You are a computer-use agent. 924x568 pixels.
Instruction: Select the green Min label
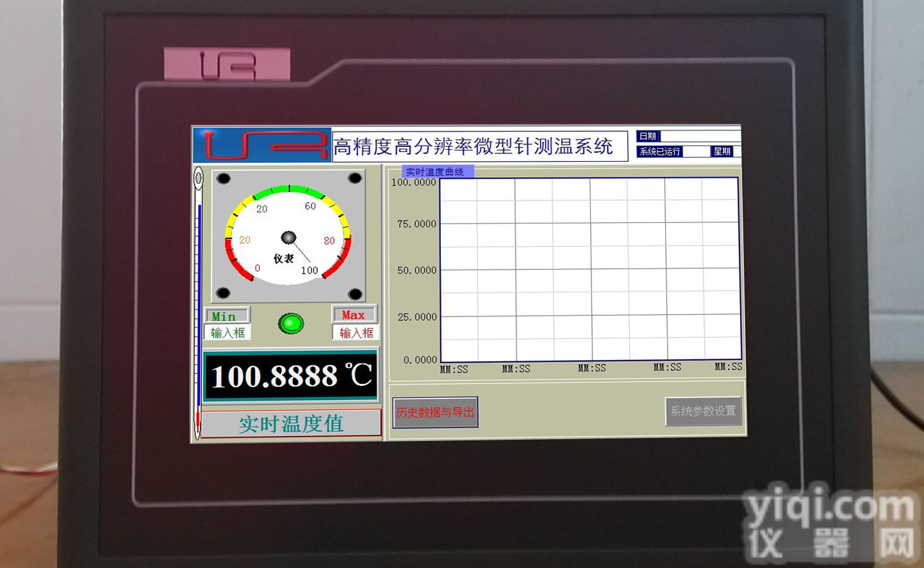(227, 316)
